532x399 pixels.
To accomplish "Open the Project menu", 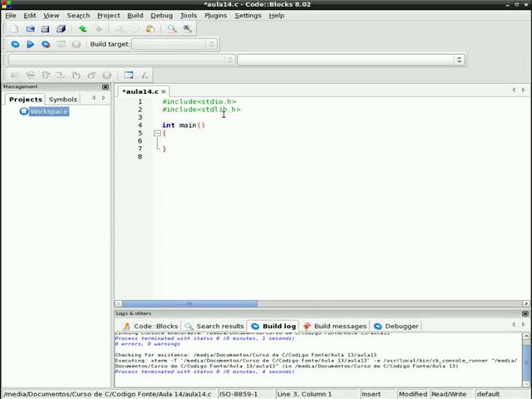I will click(108, 16).
